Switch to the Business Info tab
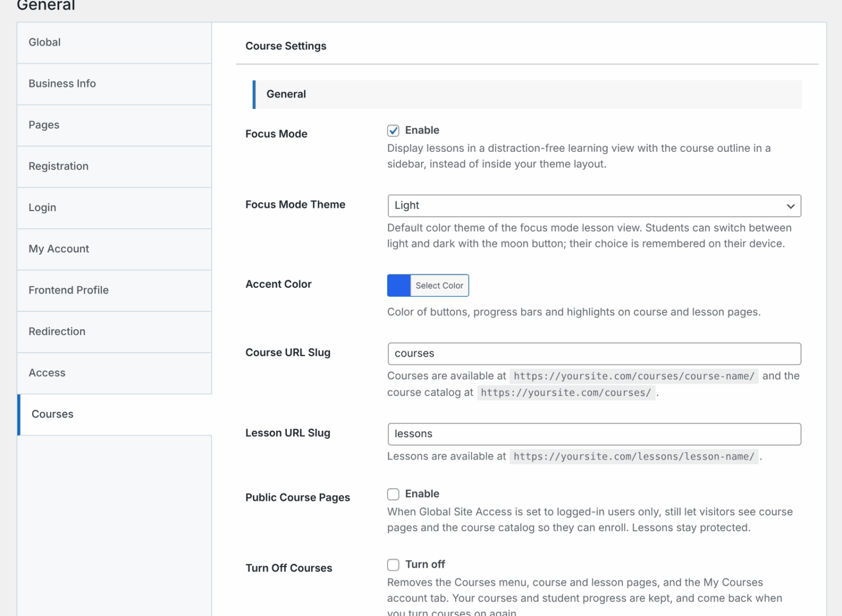Image resolution: width=842 pixels, height=616 pixels. pos(115,84)
